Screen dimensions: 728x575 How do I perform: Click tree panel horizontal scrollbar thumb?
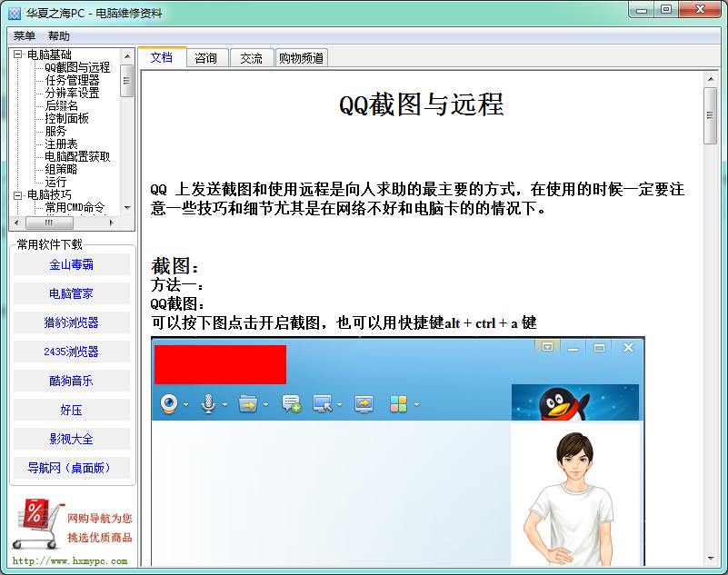coord(49,223)
